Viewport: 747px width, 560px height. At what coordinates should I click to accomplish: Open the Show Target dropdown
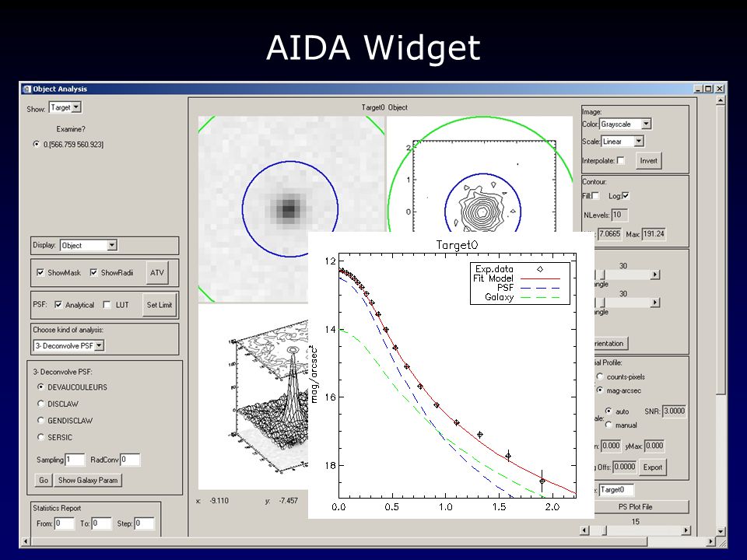tap(65, 107)
